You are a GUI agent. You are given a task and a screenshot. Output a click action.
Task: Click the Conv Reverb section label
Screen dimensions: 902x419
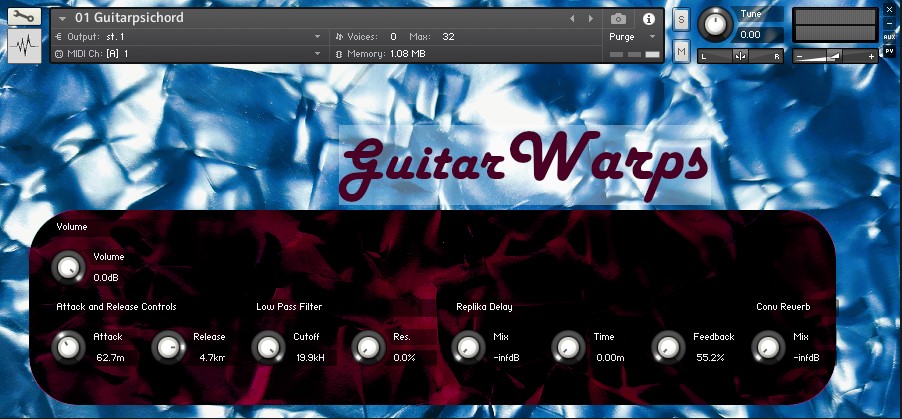click(x=783, y=307)
